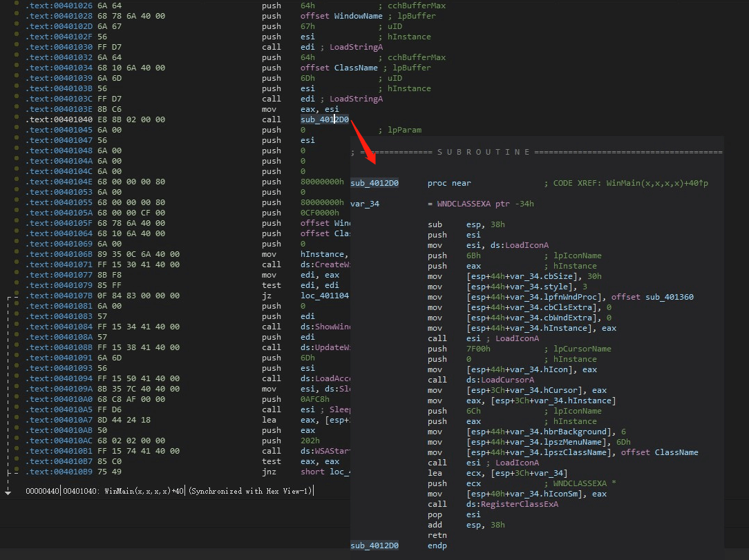
Task: Click retn instruction in popup
Action: [437, 535]
